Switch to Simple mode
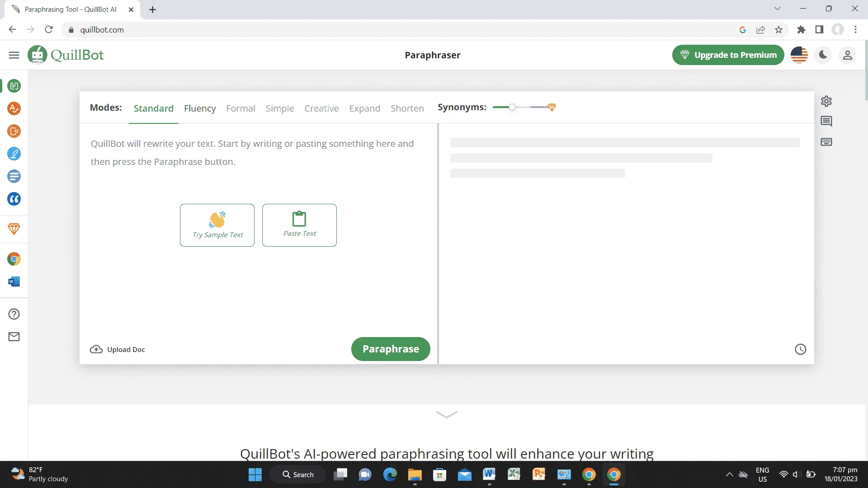This screenshot has width=868, height=488. (x=280, y=108)
